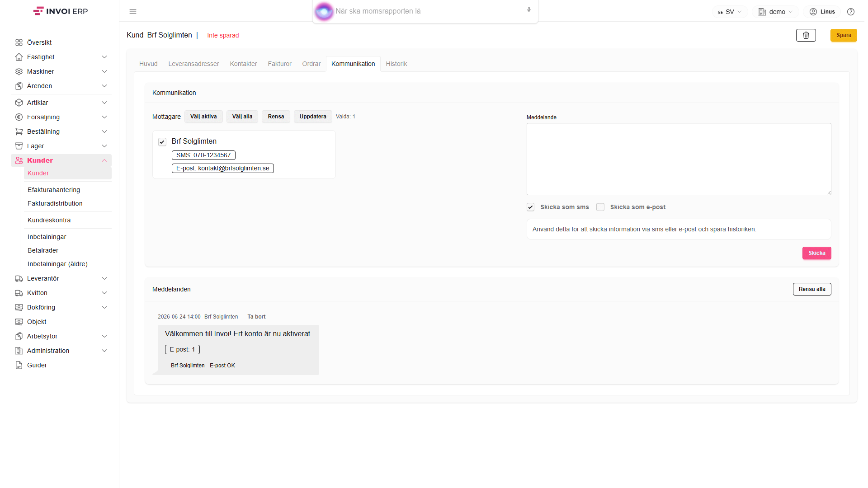868x488 pixels.
Task: Click the Objekt sidebar icon
Action: click(19, 322)
